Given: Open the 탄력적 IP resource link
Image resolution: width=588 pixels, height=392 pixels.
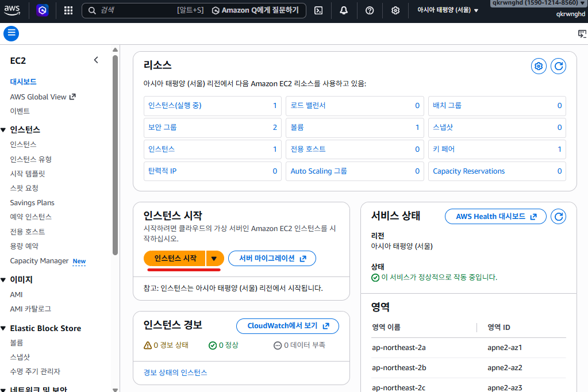Looking at the screenshot, I should click(x=162, y=171).
